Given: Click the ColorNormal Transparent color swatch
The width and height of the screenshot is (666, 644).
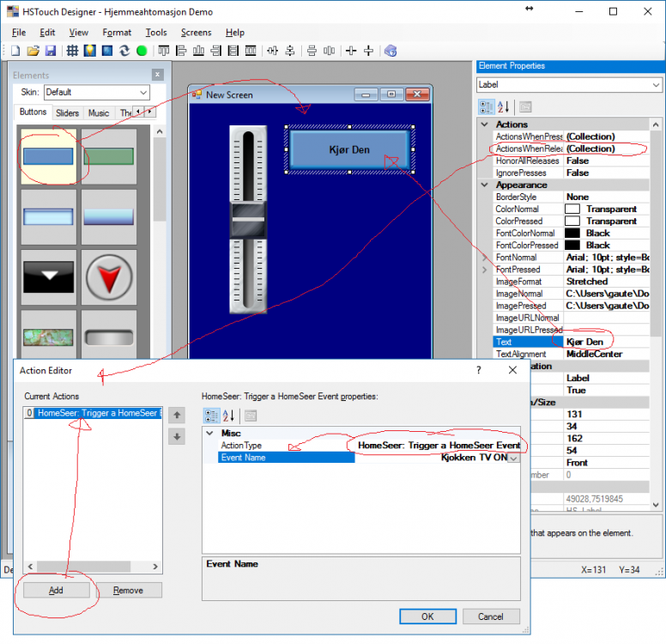Looking at the screenshot, I should 572,209.
